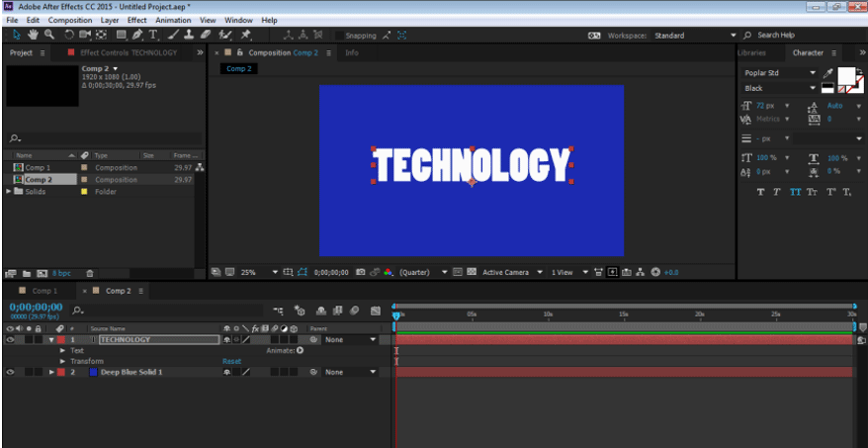Screen dimensions: 868x448
Task: Expand the Solids folder in Project
Action: [8, 191]
